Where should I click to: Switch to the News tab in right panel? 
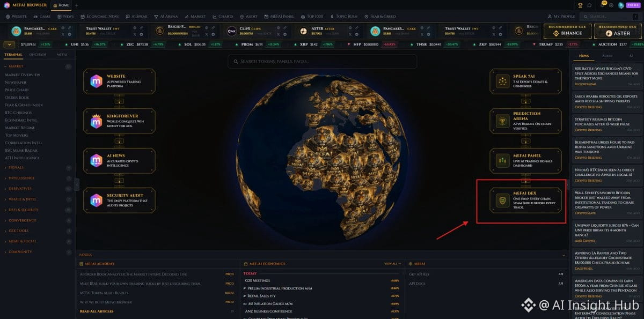(584, 55)
